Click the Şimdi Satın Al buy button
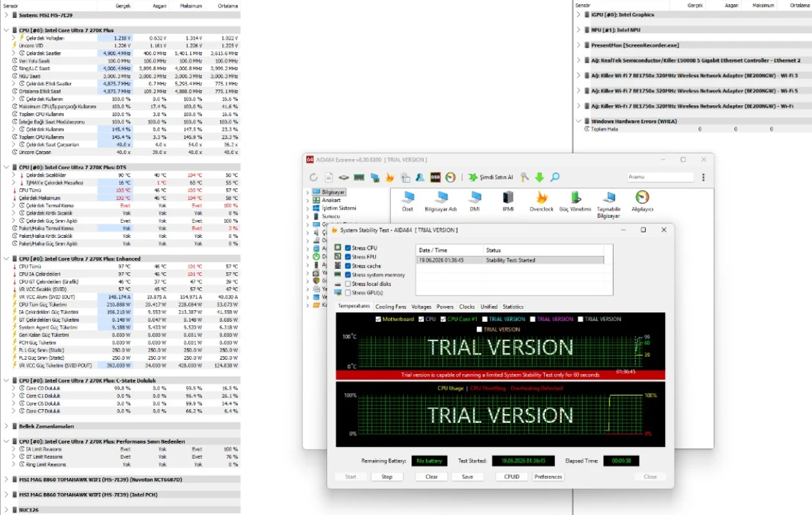This screenshot has height=515, width=812. (490, 177)
